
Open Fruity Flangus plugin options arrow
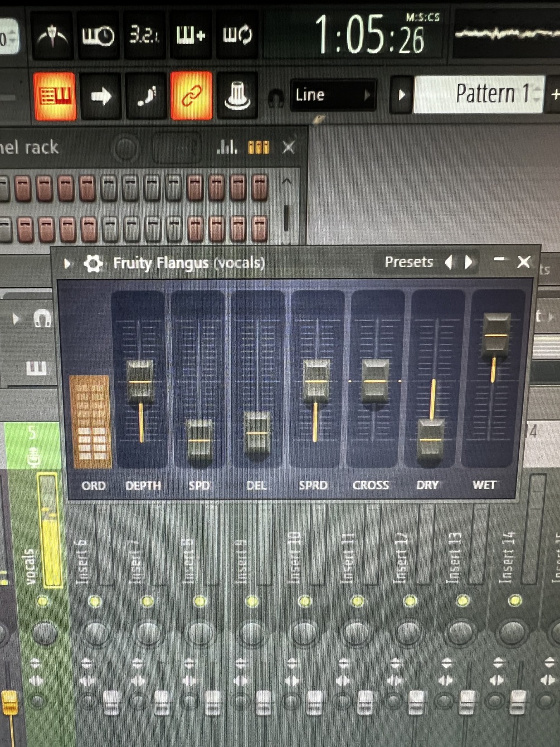pyautogui.click(x=67, y=263)
